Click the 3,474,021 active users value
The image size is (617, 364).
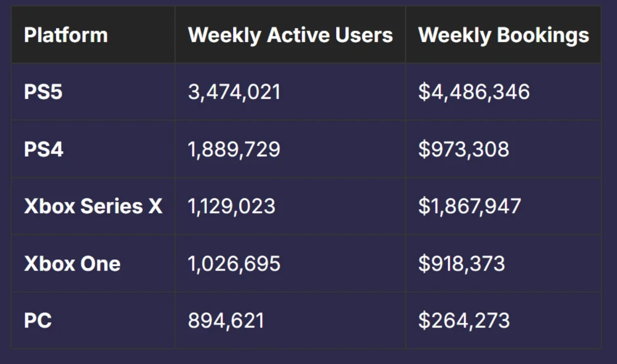234,92
